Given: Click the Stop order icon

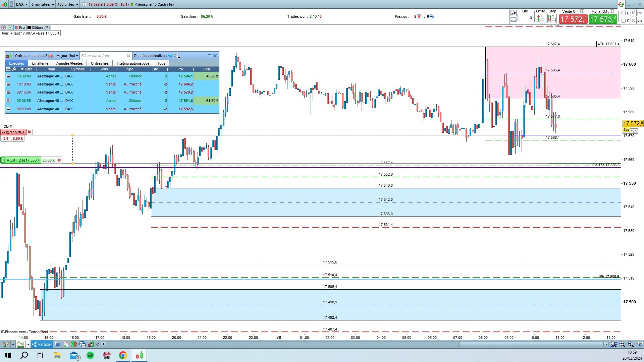Looking at the screenshot, I should [x=552, y=19].
